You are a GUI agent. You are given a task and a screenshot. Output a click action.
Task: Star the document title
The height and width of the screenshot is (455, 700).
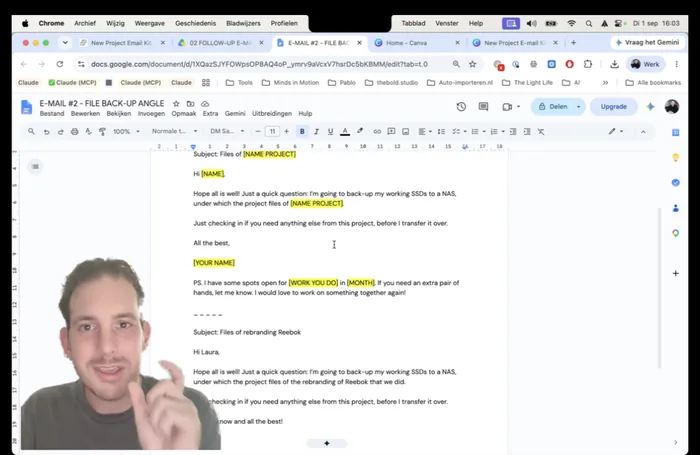[x=176, y=104]
